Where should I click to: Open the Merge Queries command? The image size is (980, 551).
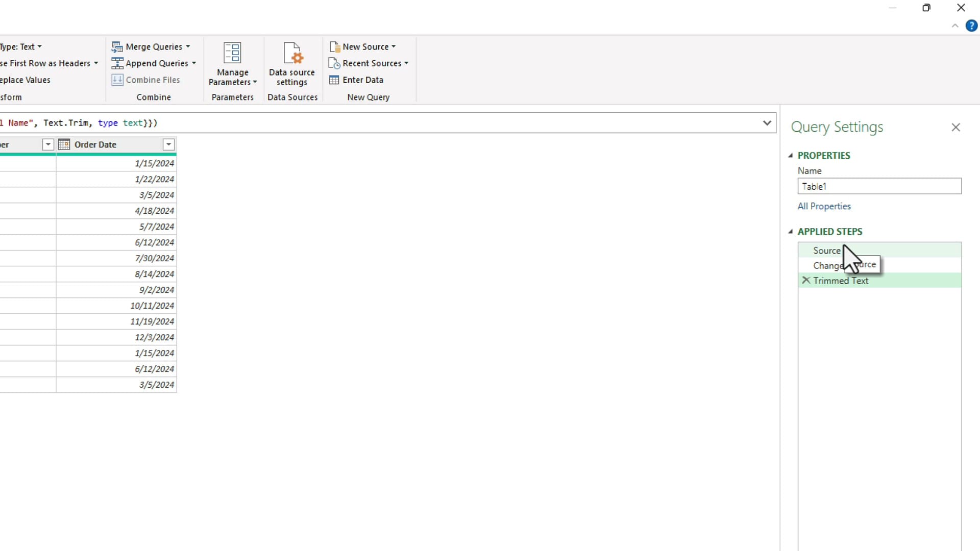151,46
